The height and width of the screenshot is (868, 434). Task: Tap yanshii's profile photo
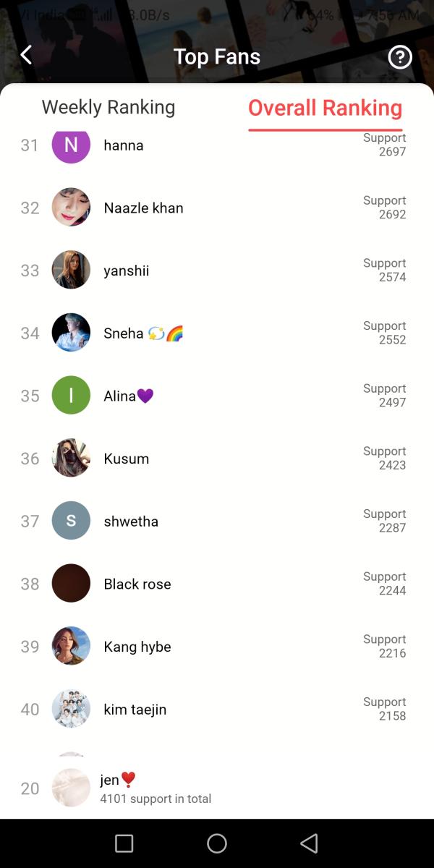coord(71,271)
